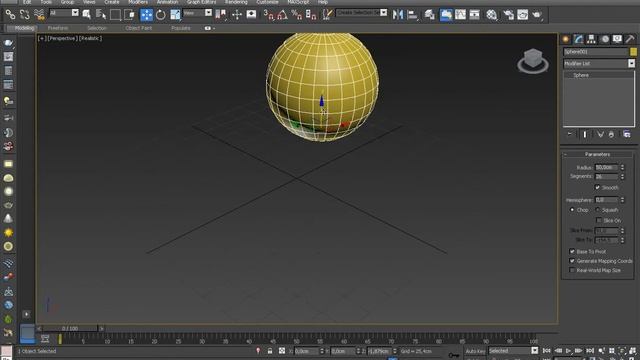Click the Unlink Selection tool
Viewport: 640px width, 360px height.
click(x=25, y=15)
